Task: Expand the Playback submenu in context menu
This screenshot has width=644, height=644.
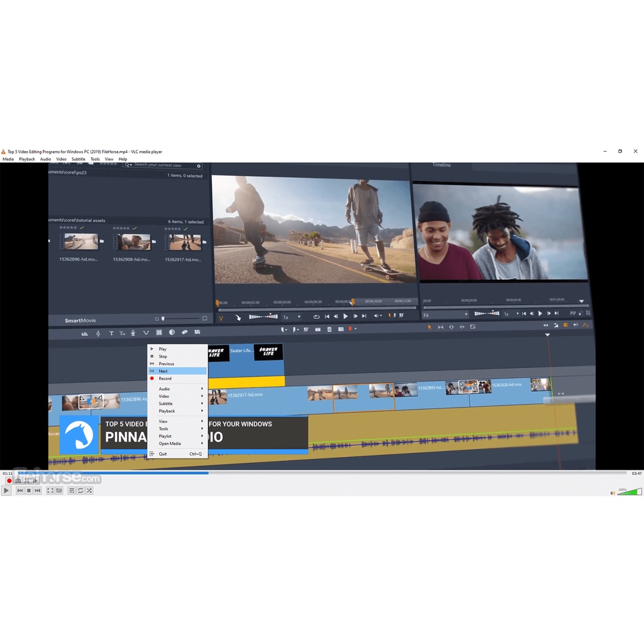Action: coord(177,411)
